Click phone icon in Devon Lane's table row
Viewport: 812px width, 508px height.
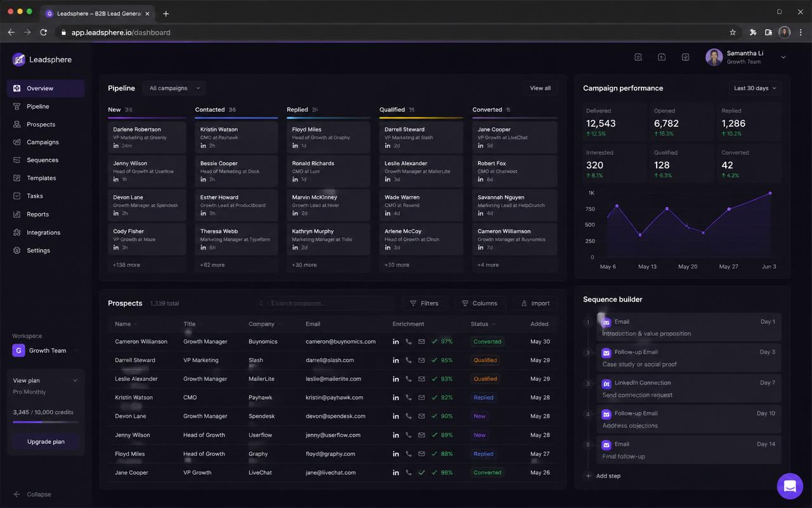click(x=409, y=417)
